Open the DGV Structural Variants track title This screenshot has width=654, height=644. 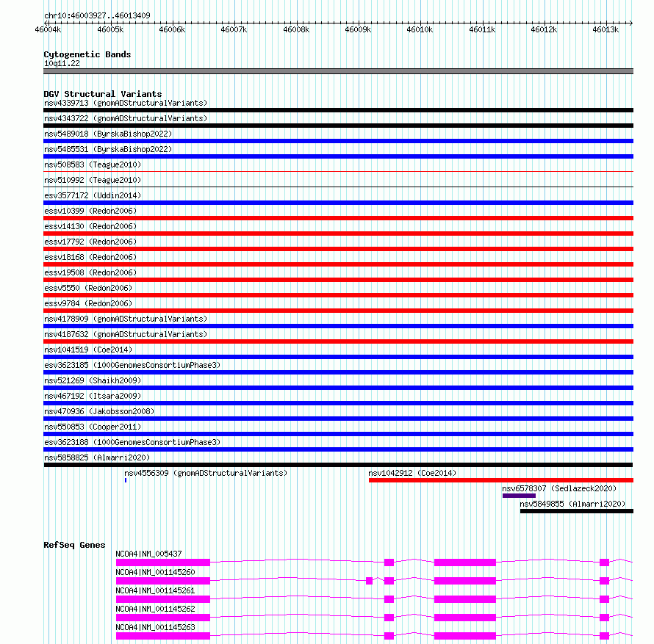pyautogui.click(x=103, y=94)
